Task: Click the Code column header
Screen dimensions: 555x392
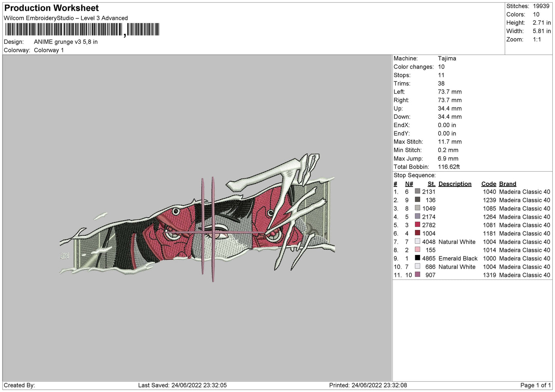Action: [x=489, y=184]
